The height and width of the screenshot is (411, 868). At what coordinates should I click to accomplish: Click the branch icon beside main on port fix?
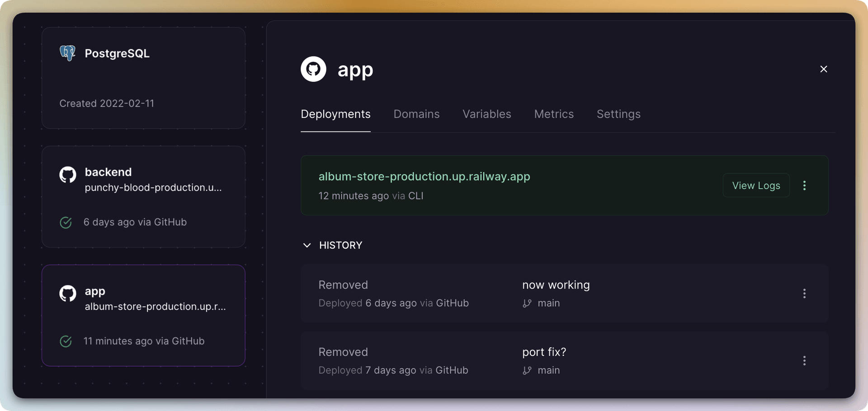pyautogui.click(x=527, y=370)
